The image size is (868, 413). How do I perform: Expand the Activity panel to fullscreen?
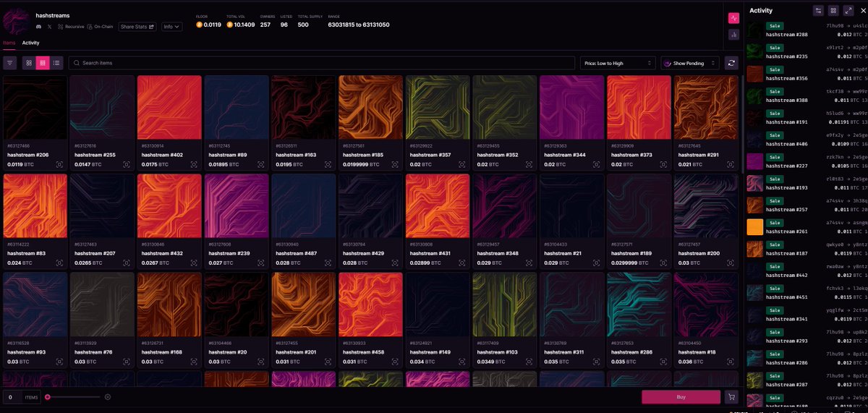coord(848,11)
